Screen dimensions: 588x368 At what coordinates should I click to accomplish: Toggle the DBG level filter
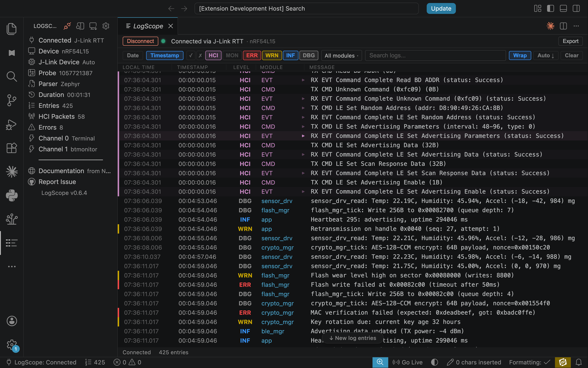[x=309, y=55]
